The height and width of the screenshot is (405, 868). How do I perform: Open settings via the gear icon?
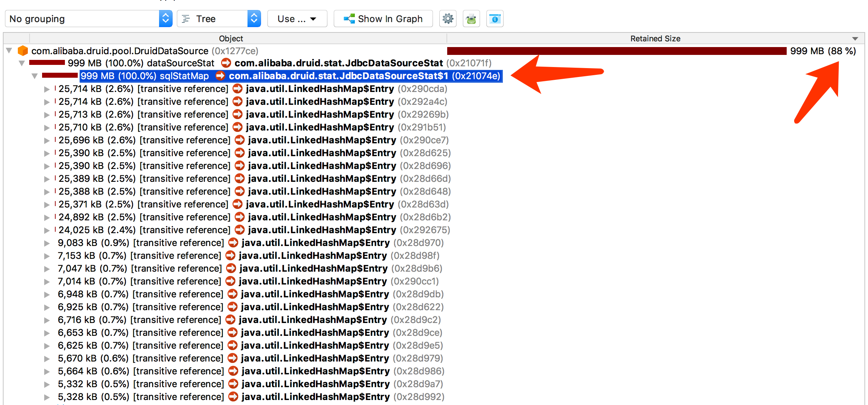coord(448,19)
